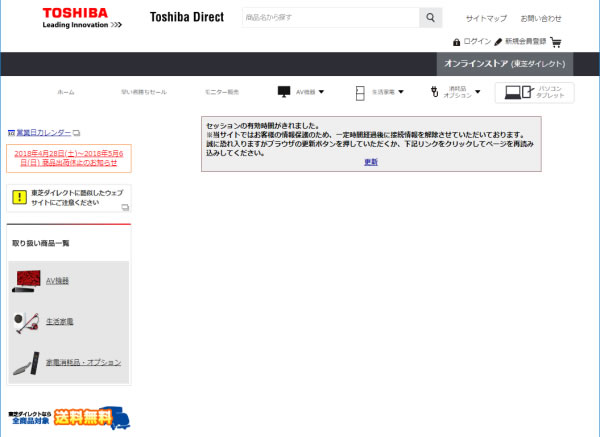600x437 pixels.
Task: Click the red TV thumbnail for AV機器
Action: [x=26, y=281]
